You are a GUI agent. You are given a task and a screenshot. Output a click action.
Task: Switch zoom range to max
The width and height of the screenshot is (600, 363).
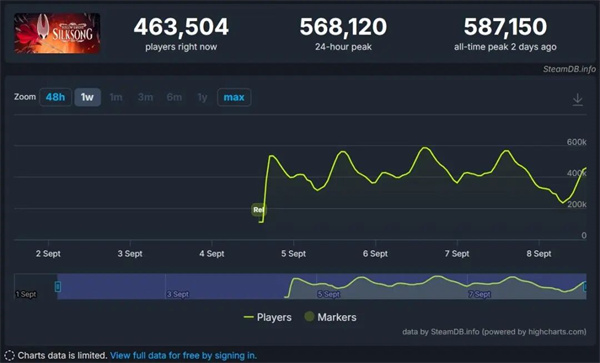tap(234, 97)
